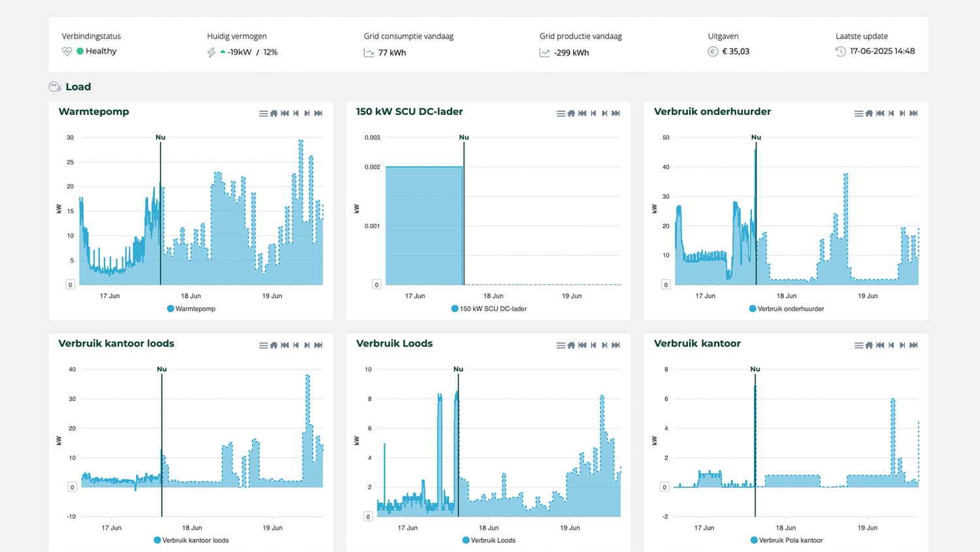Jump to start of 150 kW SCU DC-lader chart

[582, 114]
